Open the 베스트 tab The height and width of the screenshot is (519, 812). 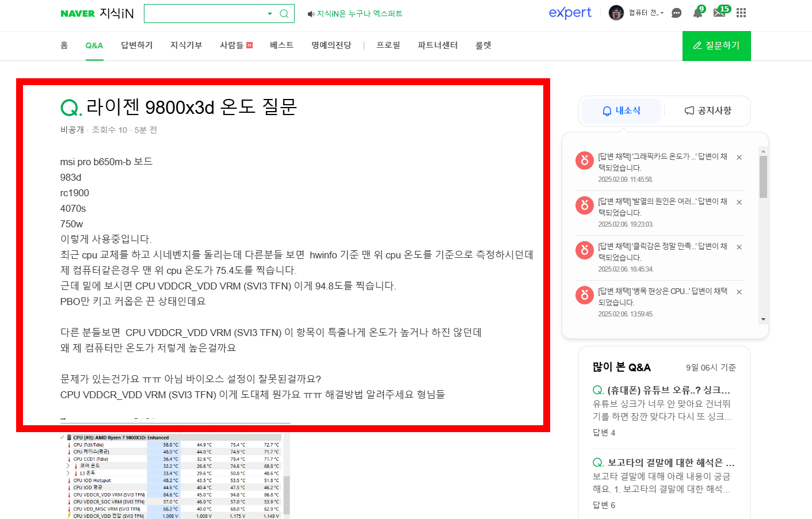click(282, 45)
